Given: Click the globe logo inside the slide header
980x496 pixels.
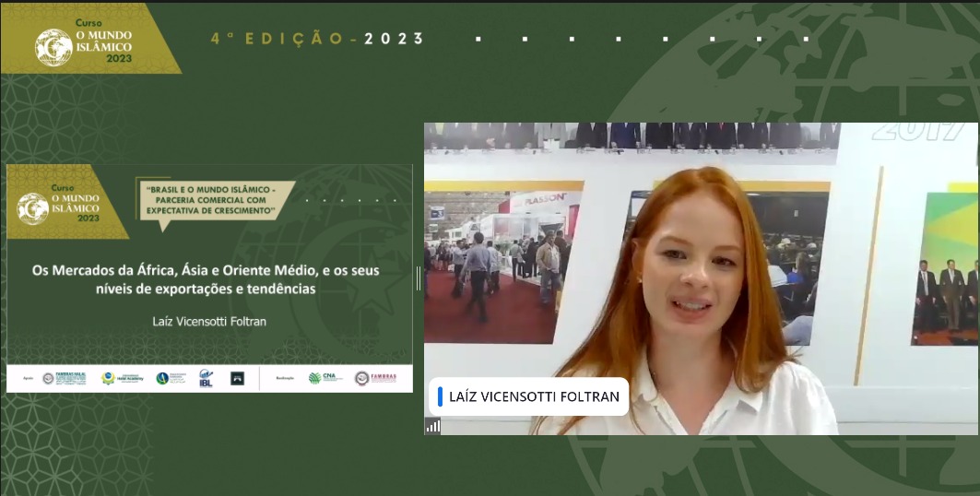Looking at the screenshot, I should click(x=32, y=208).
